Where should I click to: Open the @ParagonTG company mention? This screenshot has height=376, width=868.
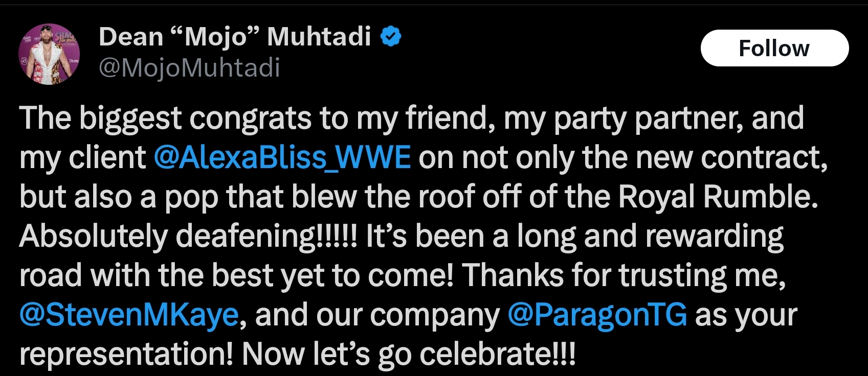pos(597,315)
